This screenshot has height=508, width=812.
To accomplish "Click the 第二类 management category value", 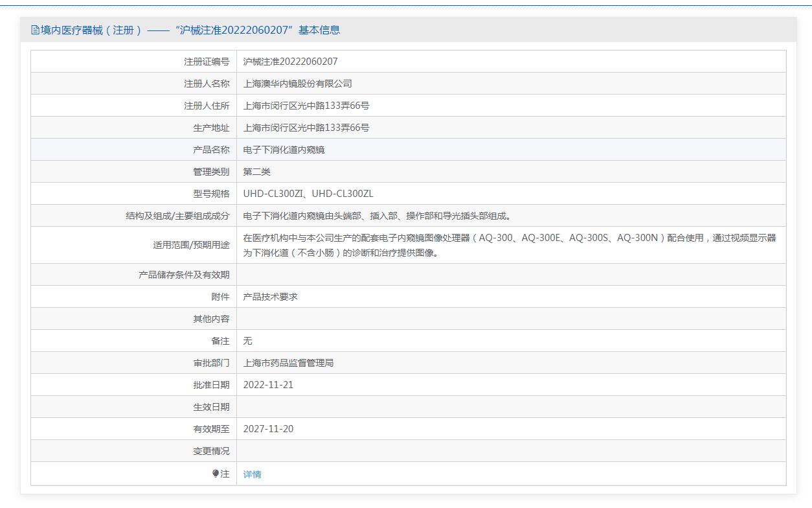I will click(x=256, y=172).
